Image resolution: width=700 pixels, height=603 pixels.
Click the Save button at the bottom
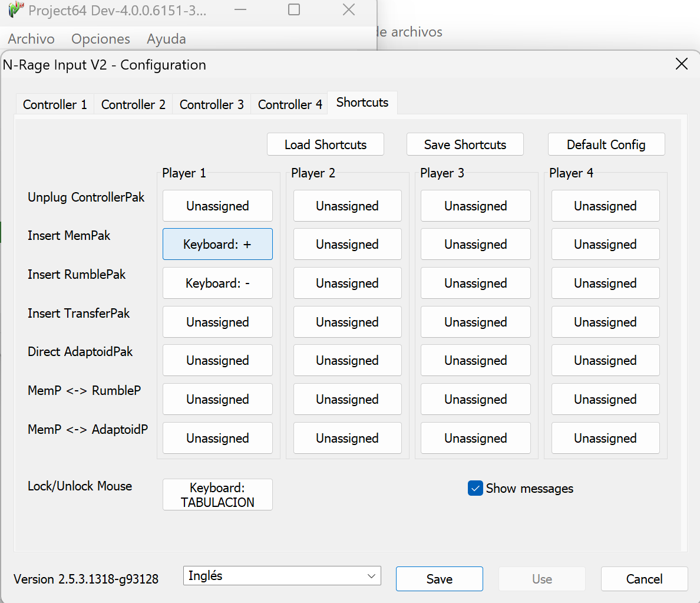point(440,578)
